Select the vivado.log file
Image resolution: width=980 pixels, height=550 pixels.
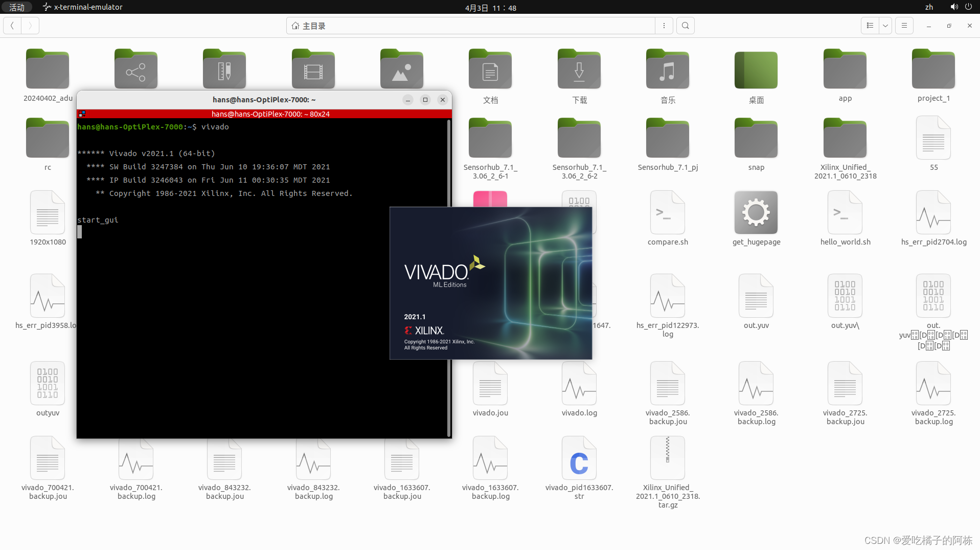(579, 383)
